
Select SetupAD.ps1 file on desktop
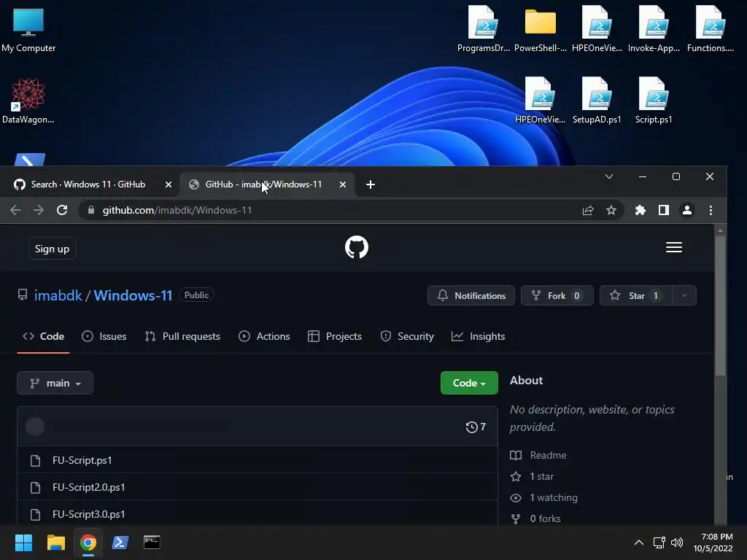click(597, 101)
